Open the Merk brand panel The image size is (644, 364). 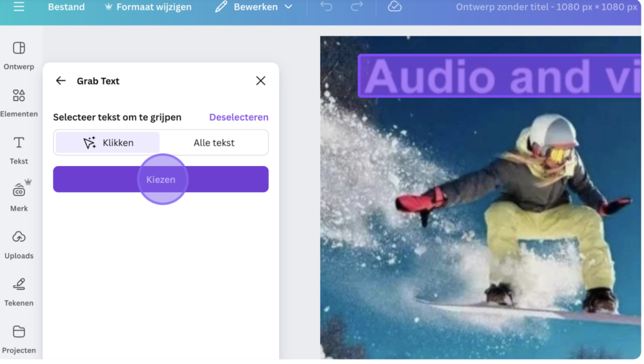(x=19, y=196)
